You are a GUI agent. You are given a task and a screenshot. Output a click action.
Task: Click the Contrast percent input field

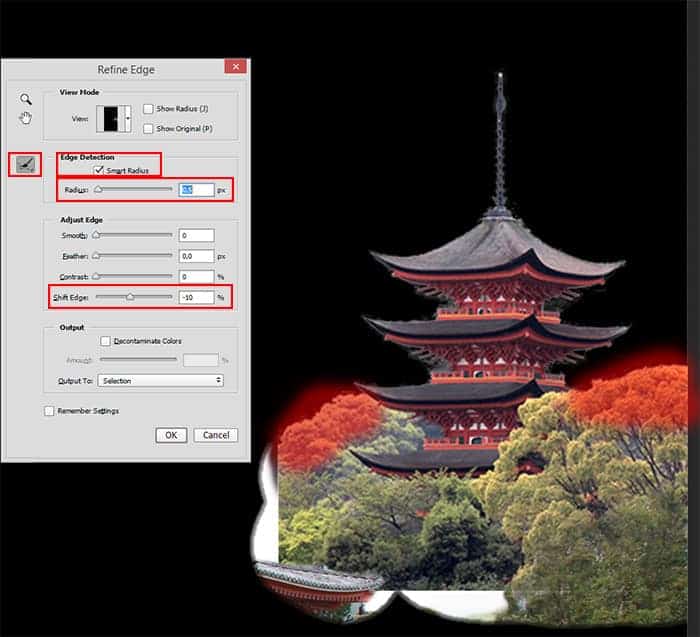click(196, 277)
